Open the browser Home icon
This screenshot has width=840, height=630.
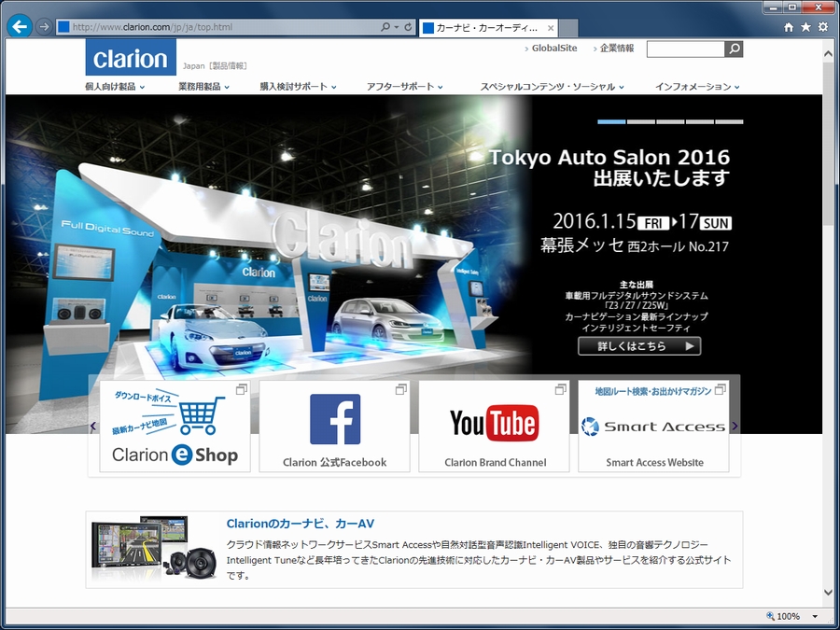789,27
